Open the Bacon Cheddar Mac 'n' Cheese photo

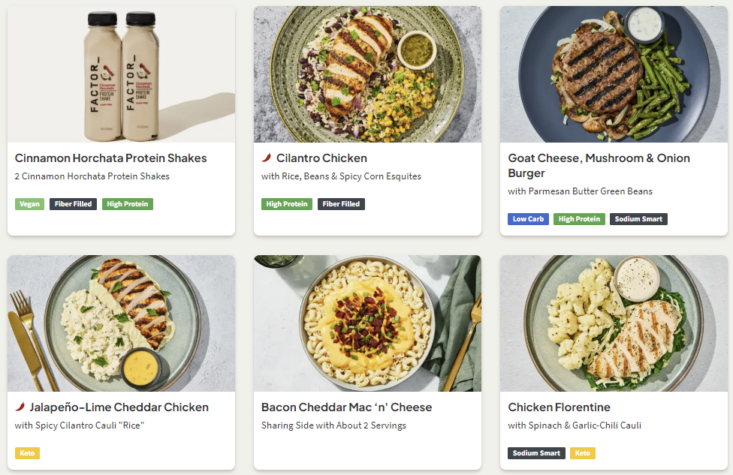tap(367, 323)
